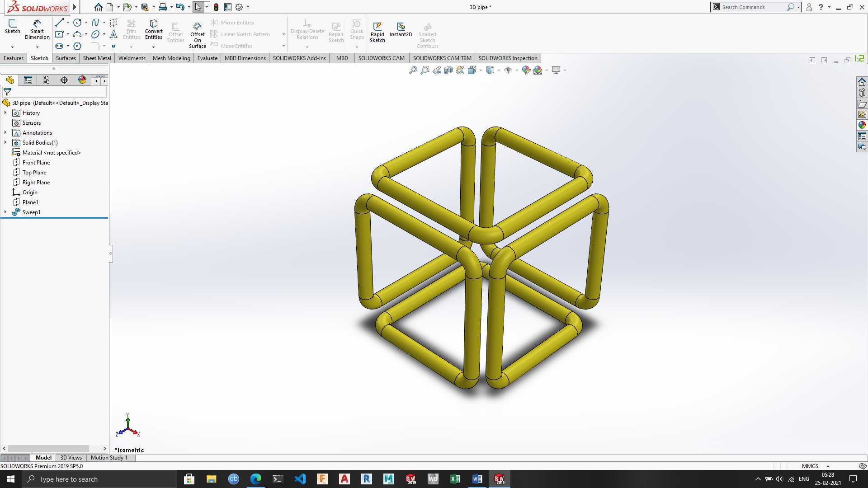The height and width of the screenshot is (488, 868).
Task: Open the Weldments tab
Action: point(132,58)
